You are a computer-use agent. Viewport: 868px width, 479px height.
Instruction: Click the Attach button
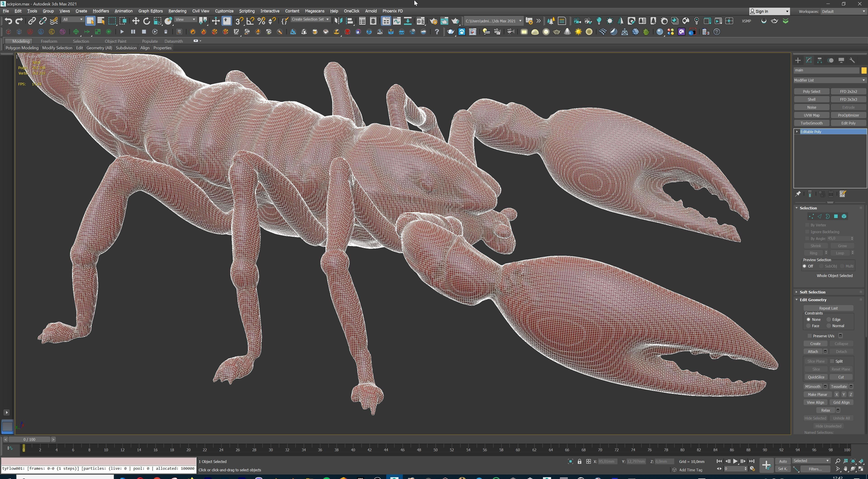[813, 351]
